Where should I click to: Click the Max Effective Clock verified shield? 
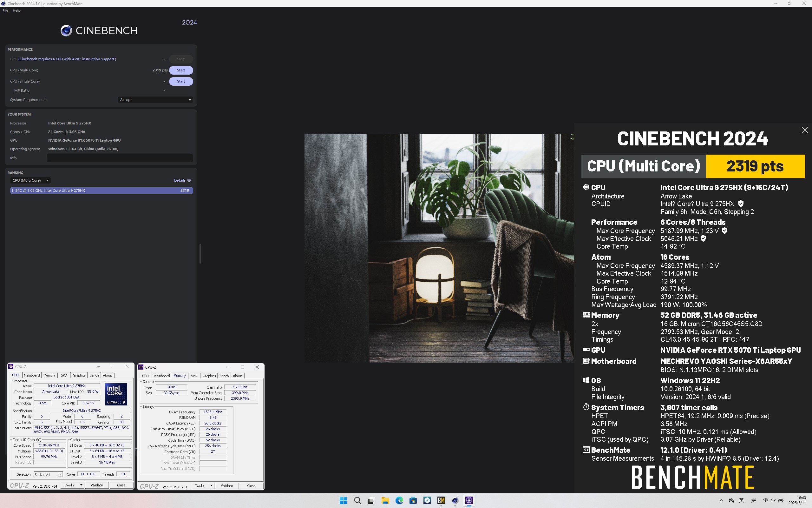click(x=703, y=238)
